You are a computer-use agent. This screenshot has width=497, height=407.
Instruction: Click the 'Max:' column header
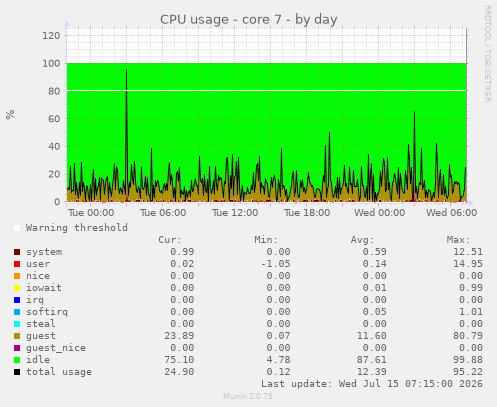[459, 240]
